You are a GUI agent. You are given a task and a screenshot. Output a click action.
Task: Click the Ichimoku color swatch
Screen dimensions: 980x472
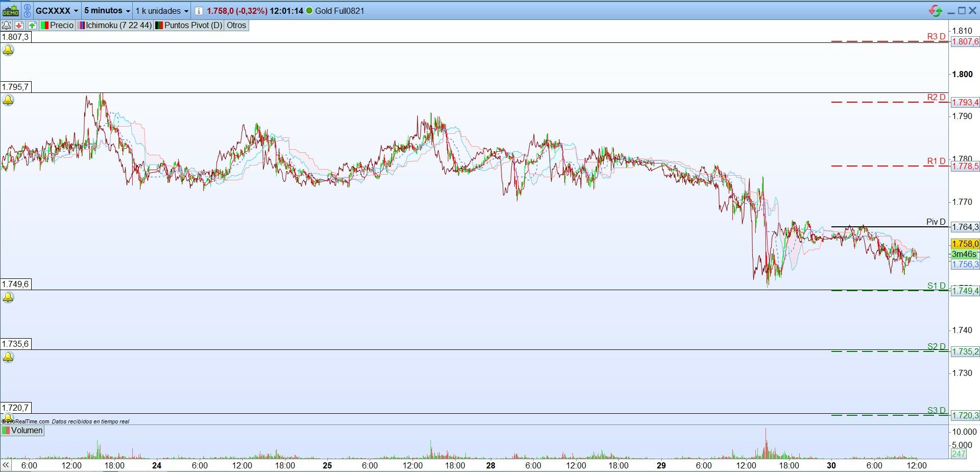tap(81, 25)
